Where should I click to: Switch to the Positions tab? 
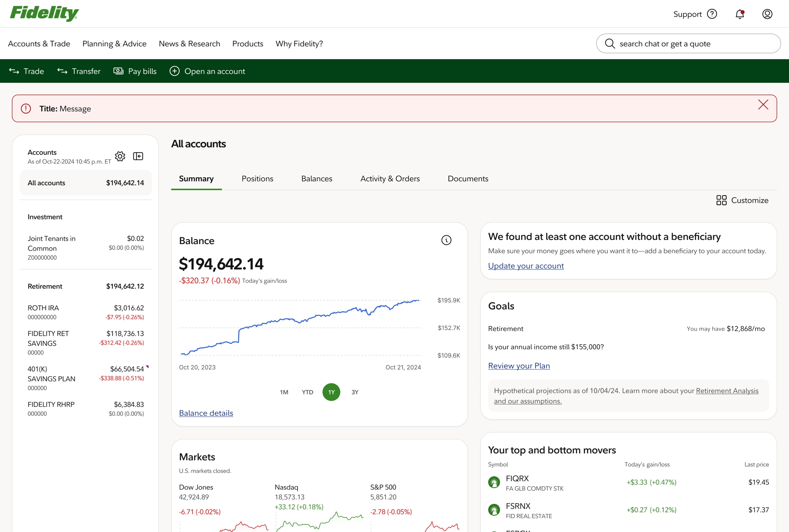click(x=257, y=179)
